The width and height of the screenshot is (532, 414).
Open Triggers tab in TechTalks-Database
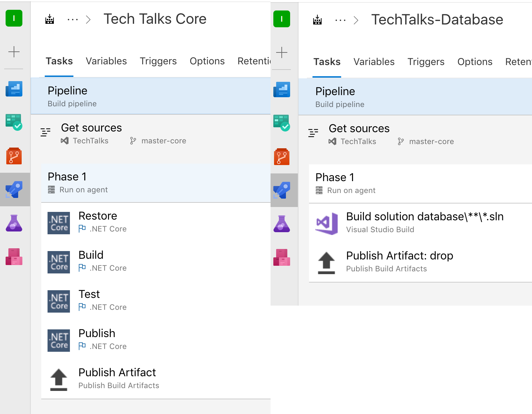(x=426, y=62)
